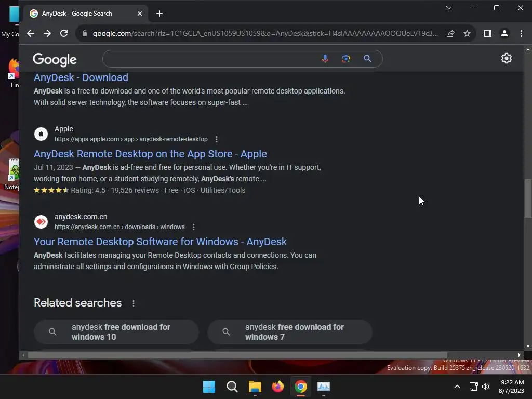Open Windows taskbar Search
The height and width of the screenshot is (399, 532).
232,387
